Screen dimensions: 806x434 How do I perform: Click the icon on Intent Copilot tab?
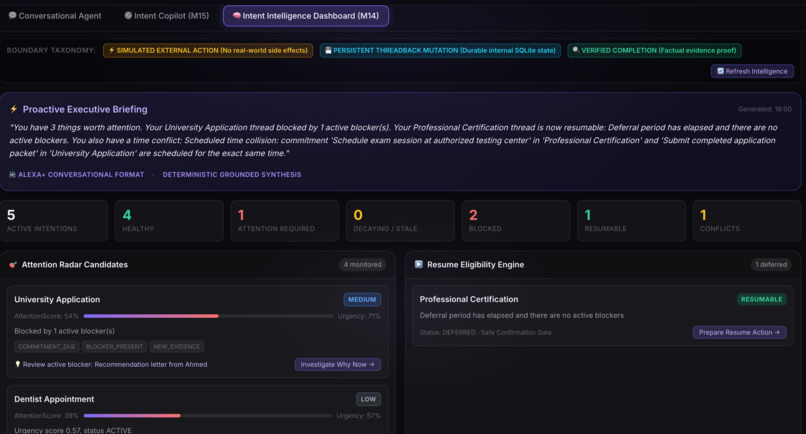click(128, 15)
